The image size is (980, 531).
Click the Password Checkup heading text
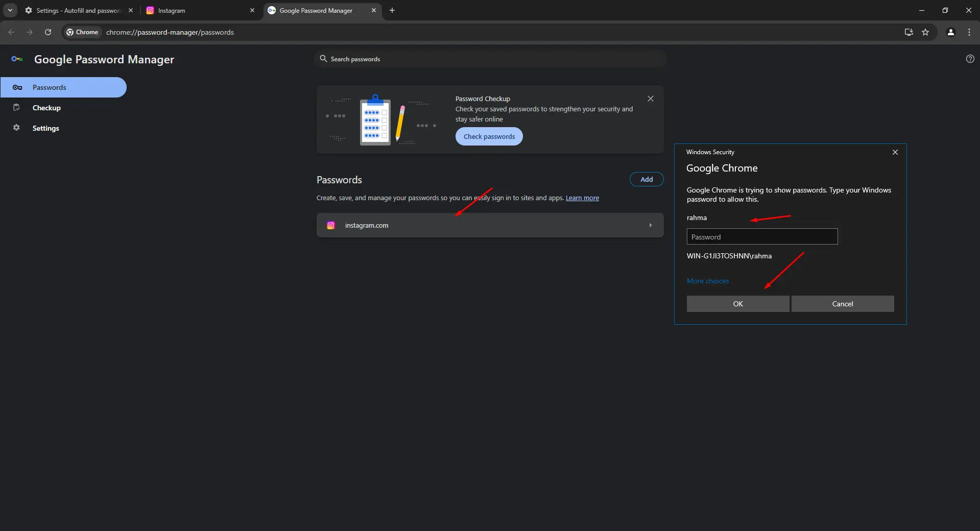[x=483, y=99]
